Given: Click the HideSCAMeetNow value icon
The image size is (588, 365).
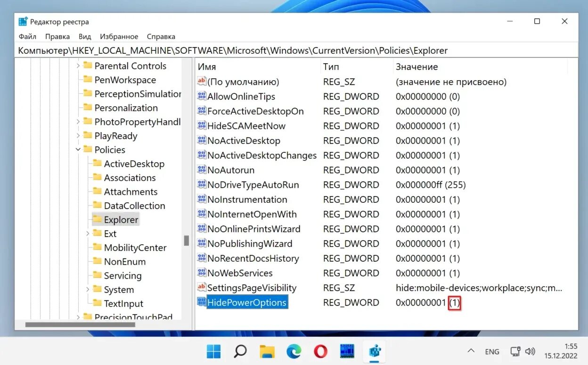Looking at the screenshot, I should click(202, 126).
